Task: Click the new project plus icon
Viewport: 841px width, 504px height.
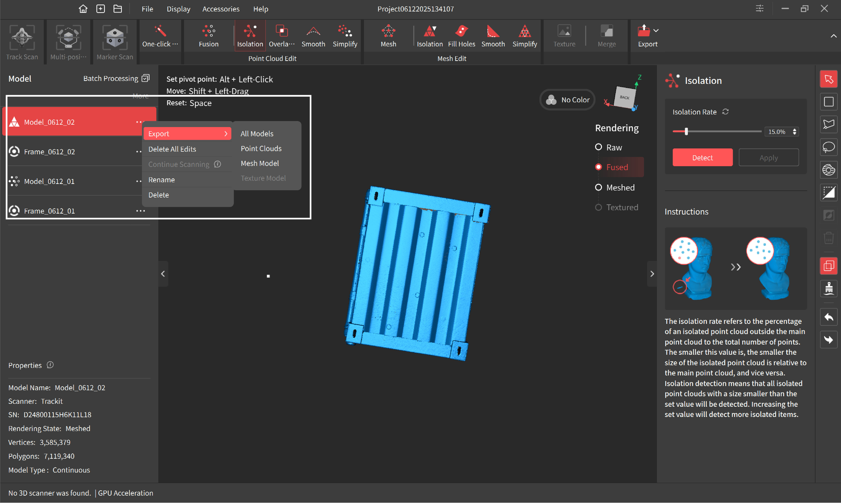Action: tap(101, 9)
